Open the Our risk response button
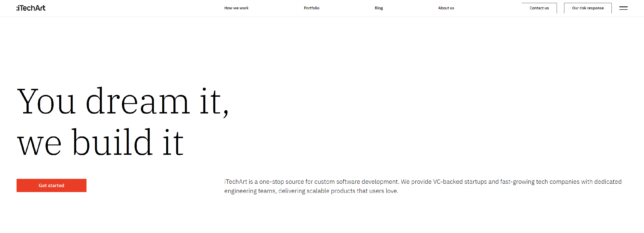 point(588,8)
